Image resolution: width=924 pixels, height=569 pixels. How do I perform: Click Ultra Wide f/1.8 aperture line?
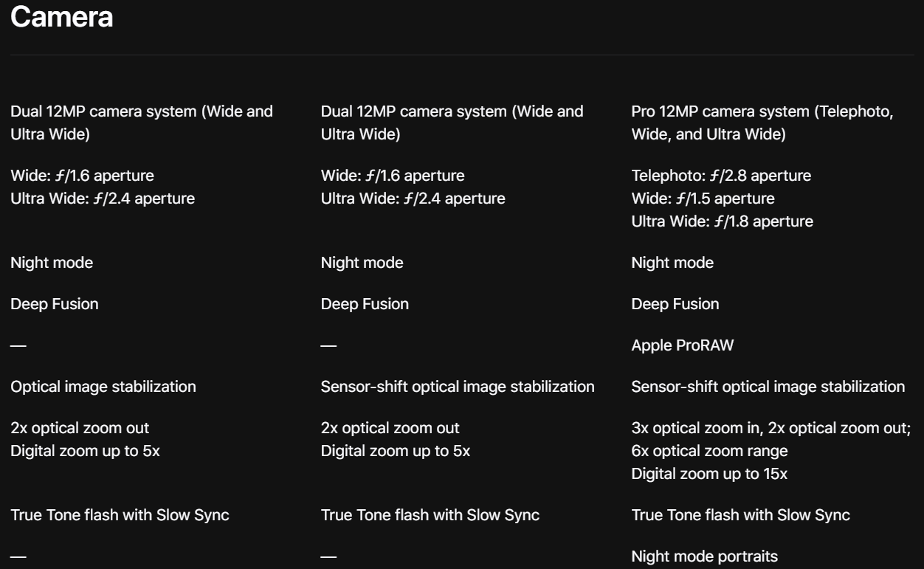pyautogui.click(x=722, y=221)
